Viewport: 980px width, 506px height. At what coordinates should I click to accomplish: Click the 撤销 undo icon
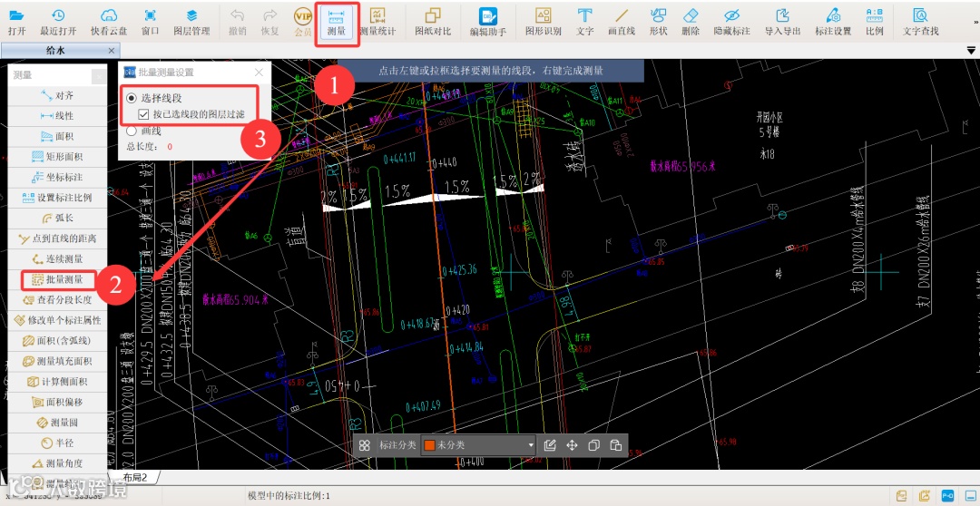(x=237, y=22)
